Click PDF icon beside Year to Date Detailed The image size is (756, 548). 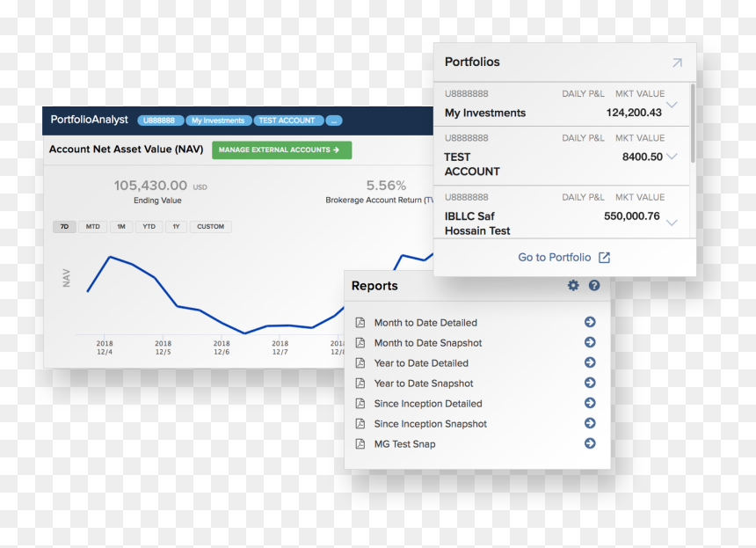tap(360, 363)
